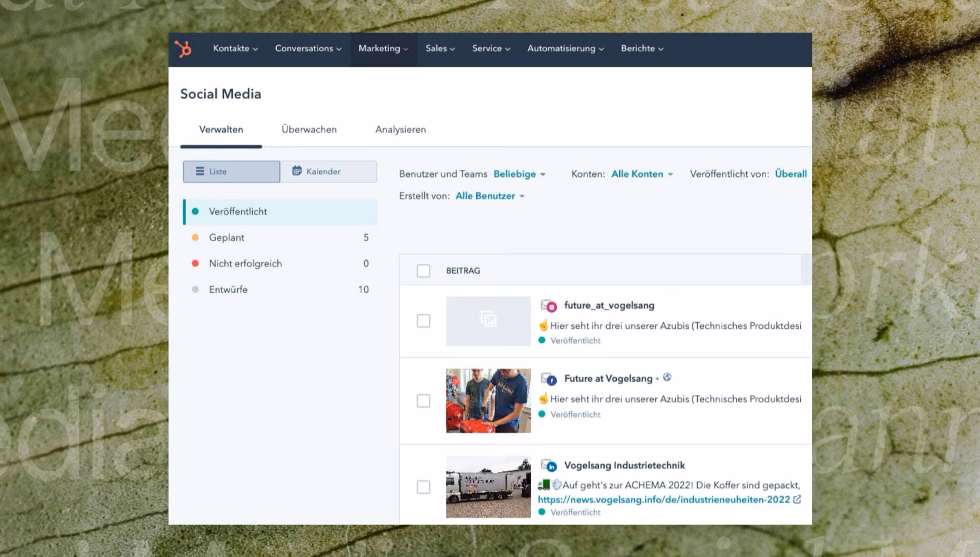The height and width of the screenshot is (557, 980).
Task: Open the Future at Vogelsang account name
Action: (608, 379)
